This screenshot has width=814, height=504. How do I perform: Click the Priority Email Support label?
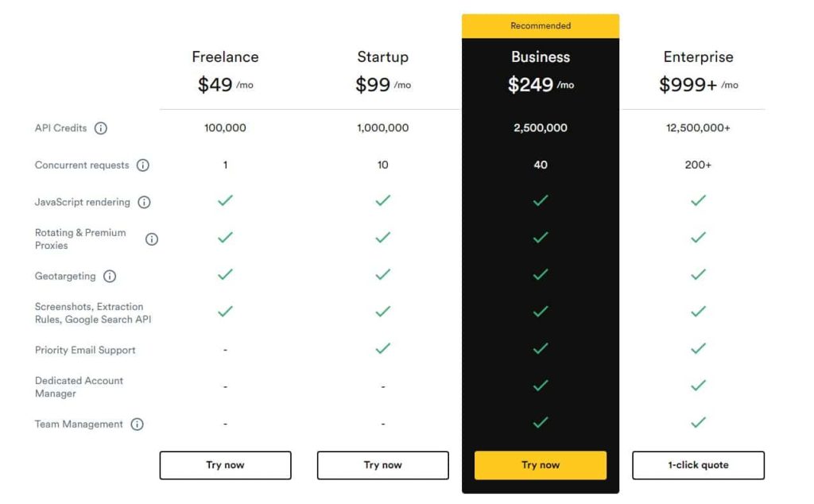click(x=85, y=350)
